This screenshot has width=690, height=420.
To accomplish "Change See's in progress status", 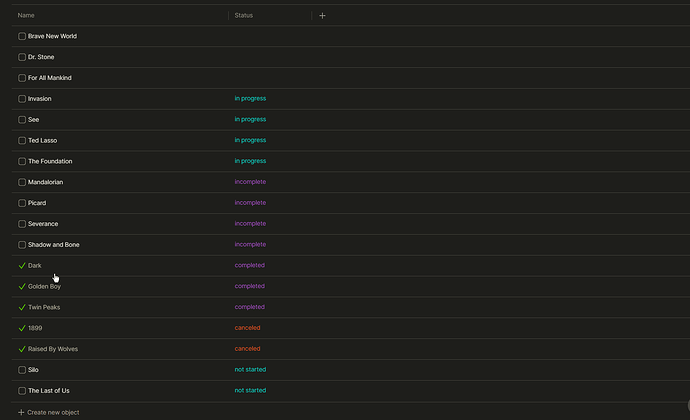I will [x=250, y=119].
